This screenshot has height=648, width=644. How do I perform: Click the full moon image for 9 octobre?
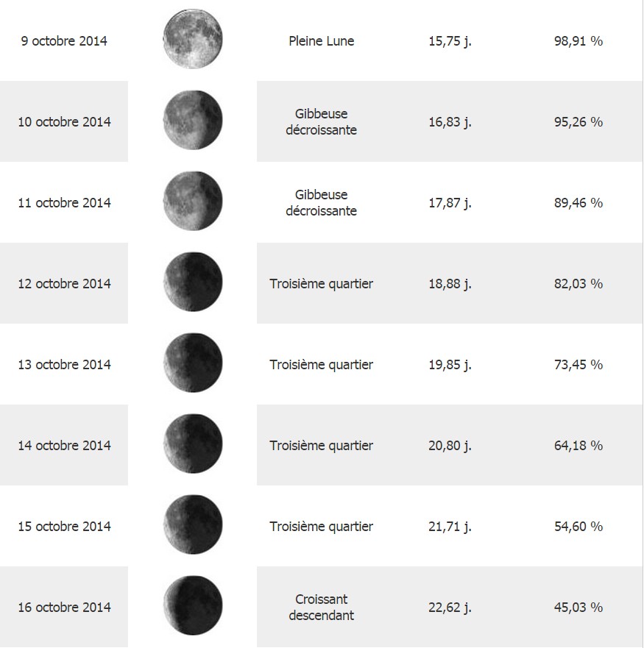(x=193, y=39)
